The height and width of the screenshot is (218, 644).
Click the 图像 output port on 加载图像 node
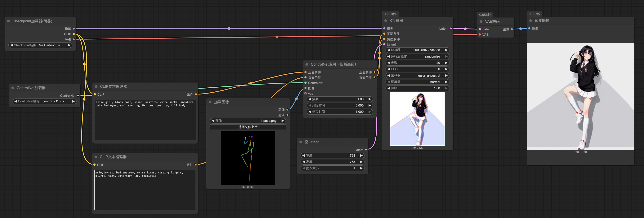click(288, 109)
